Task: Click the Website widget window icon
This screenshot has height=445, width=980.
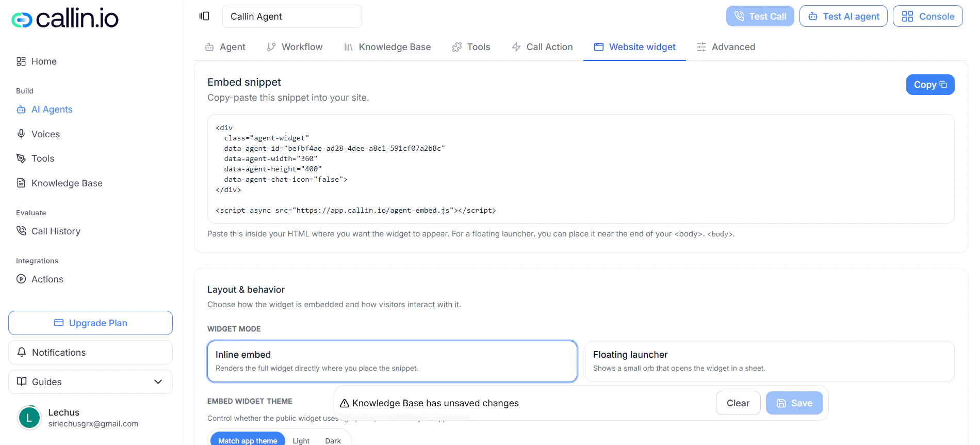Action: 599,47
